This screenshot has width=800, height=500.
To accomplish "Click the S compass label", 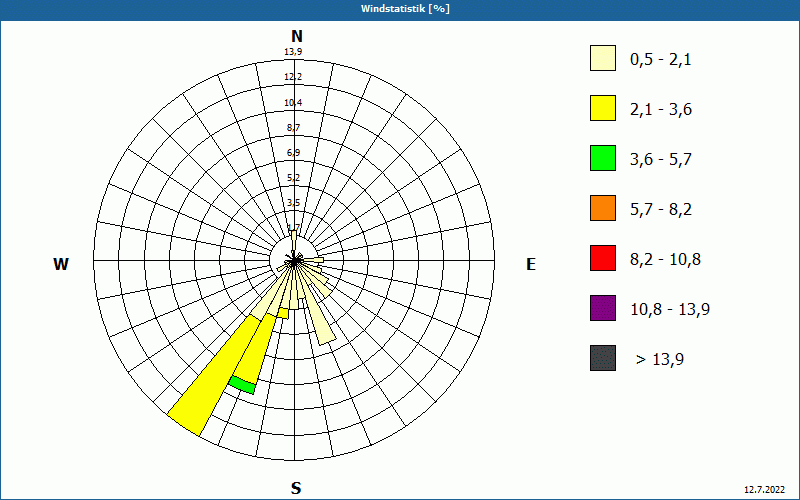I will (296, 488).
